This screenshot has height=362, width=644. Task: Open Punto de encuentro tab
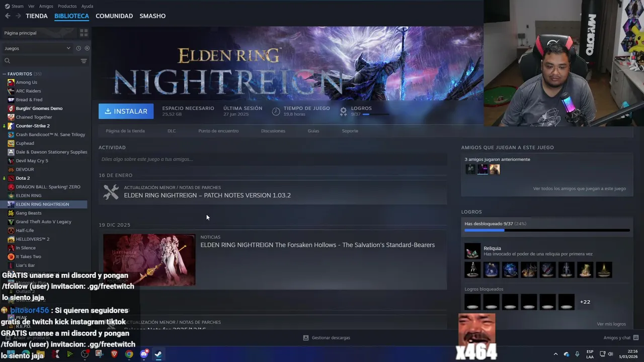tap(218, 131)
